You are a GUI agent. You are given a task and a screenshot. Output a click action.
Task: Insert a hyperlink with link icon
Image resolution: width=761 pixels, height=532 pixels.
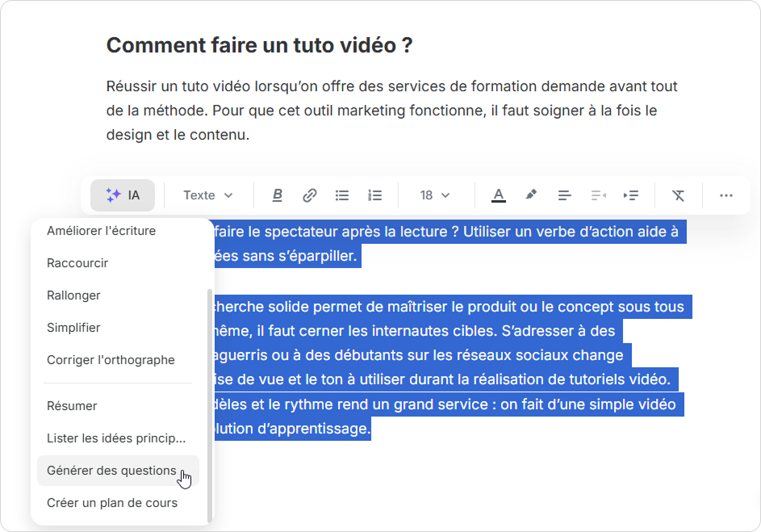(310, 195)
